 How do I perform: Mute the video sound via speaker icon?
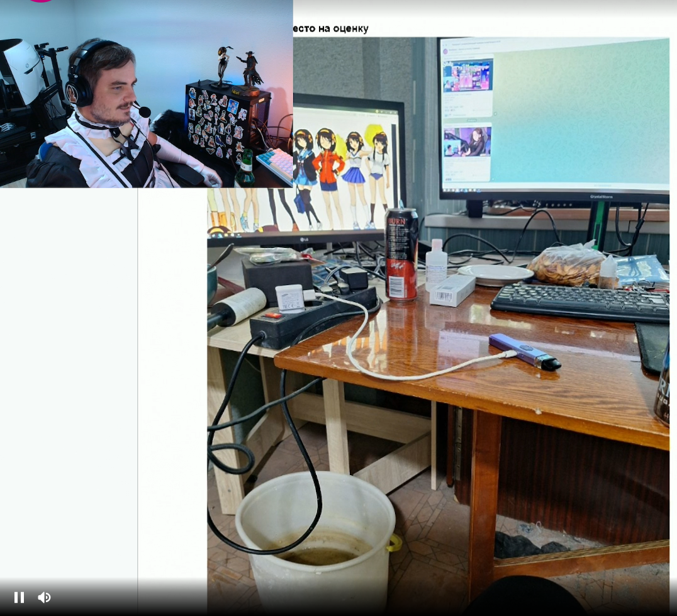pos(45,597)
